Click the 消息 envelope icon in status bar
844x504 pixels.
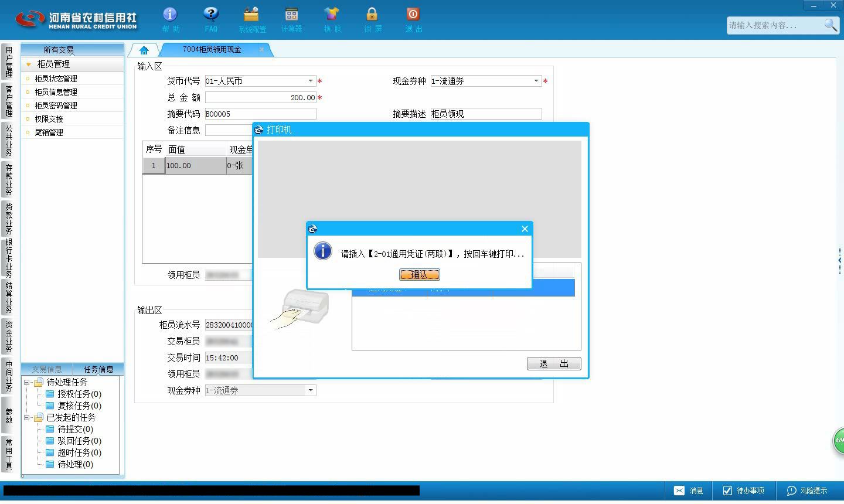679,491
